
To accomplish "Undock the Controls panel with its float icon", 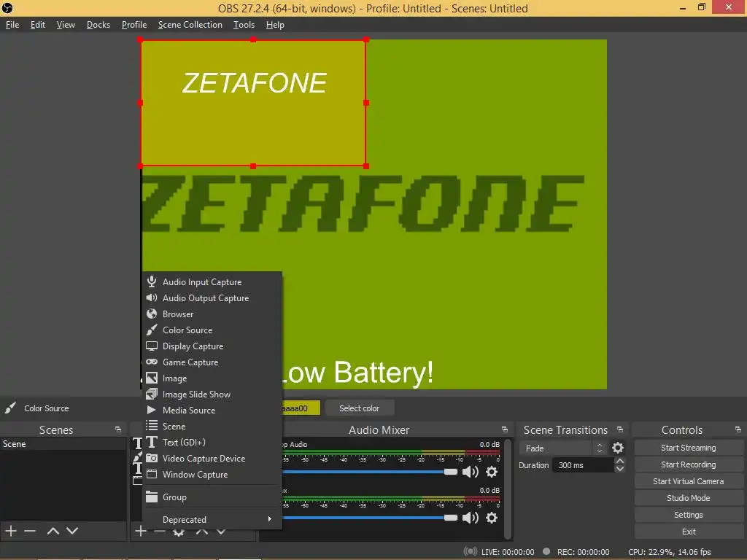I will coord(738,429).
